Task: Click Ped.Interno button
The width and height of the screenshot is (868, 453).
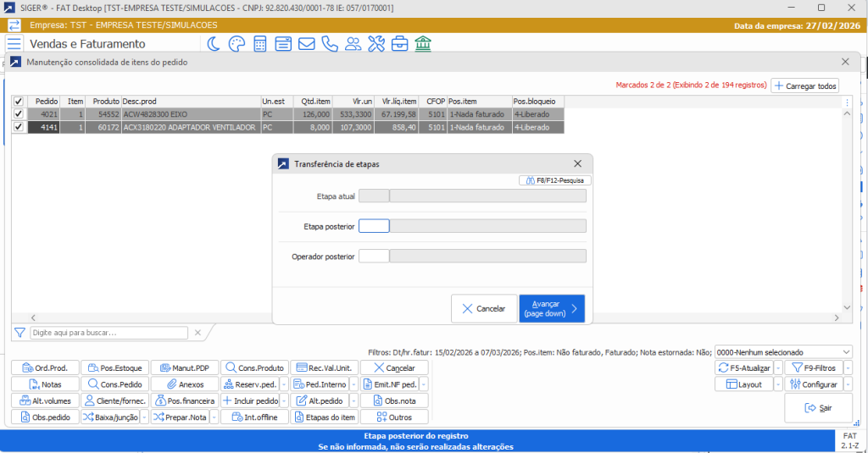Action: pos(320,384)
